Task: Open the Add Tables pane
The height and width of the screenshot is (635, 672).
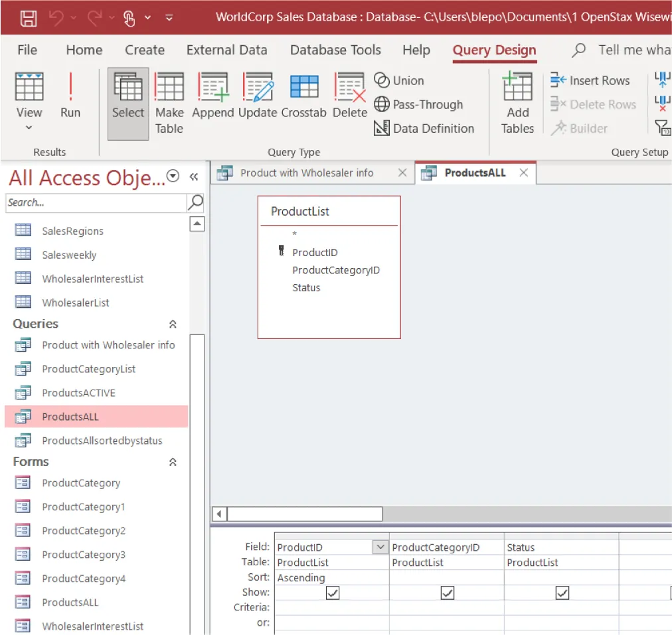Action: click(517, 101)
